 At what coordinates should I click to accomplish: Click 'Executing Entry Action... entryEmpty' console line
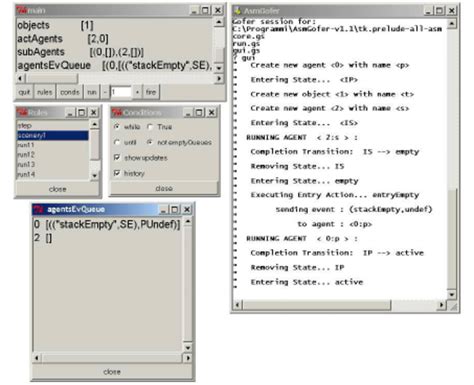click(x=335, y=195)
